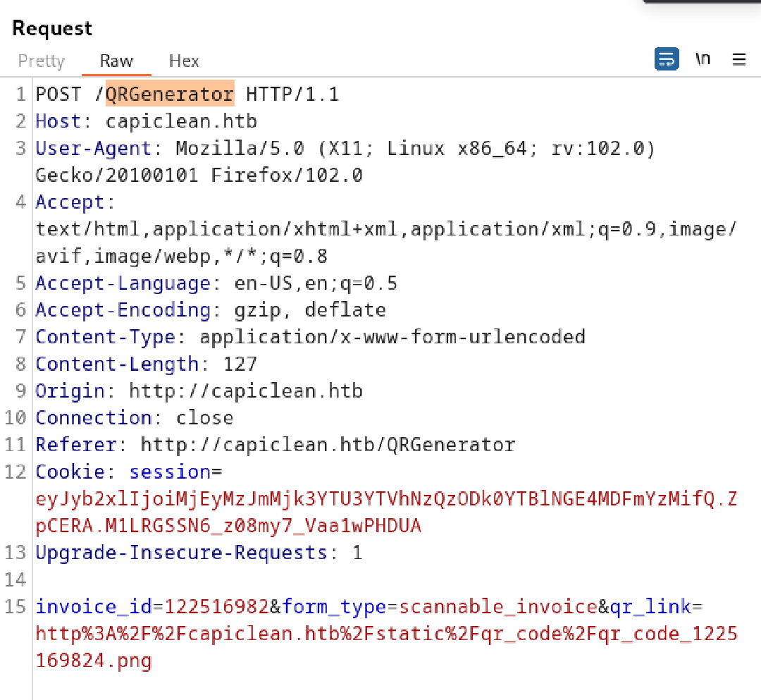Click the POST method on line 1
Image resolution: width=761 pixels, height=700 pixels.
pyautogui.click(x=58, y=94)
